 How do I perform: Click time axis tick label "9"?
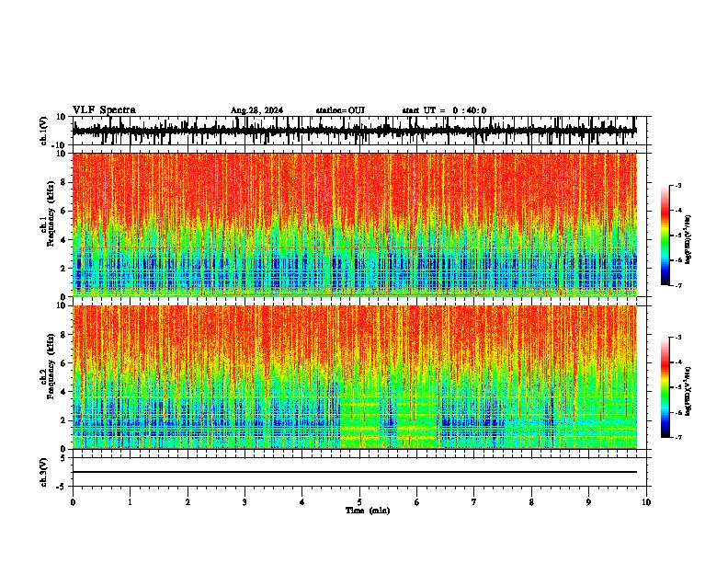588,502
